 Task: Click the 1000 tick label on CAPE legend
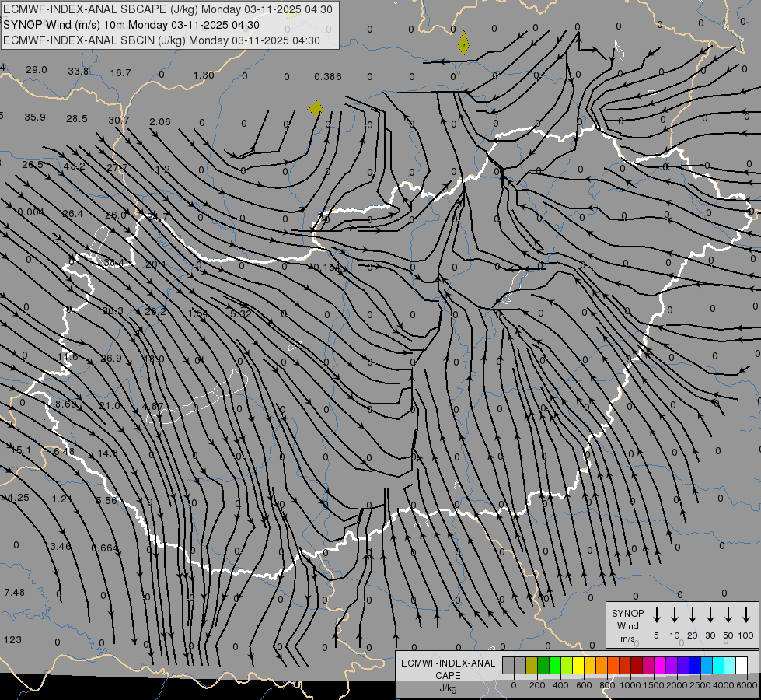click(x=630, y=685)
